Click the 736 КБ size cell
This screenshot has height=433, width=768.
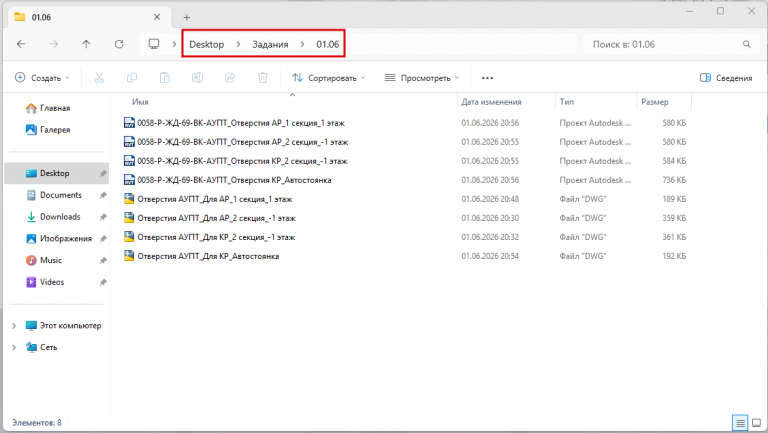(674, 180)
